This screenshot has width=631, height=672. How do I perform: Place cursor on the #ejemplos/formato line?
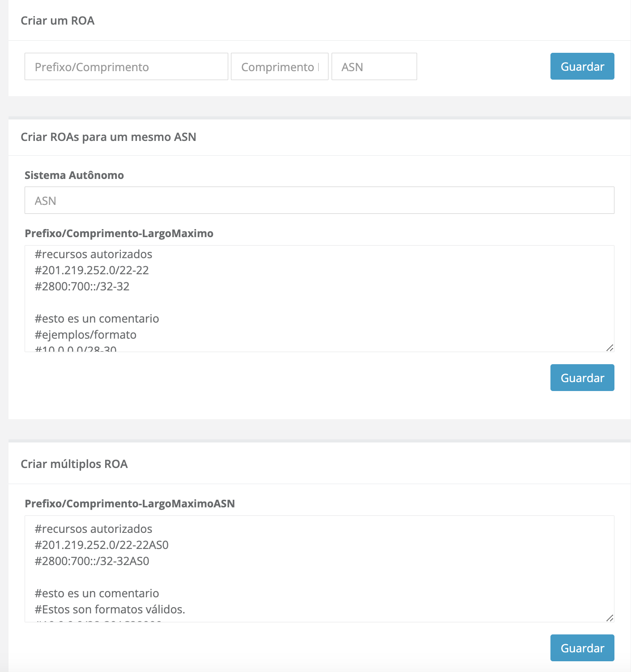[86, 335]
